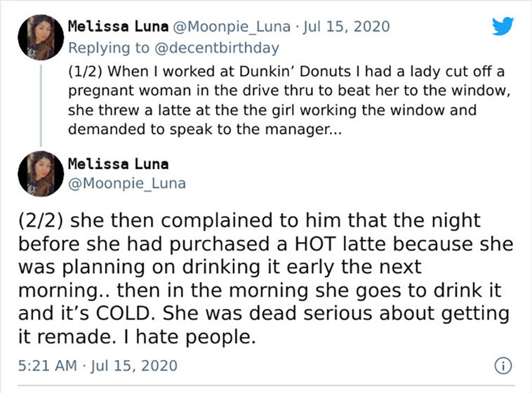Click the (2/2) HOT latte tweet text
This screenshot has height=393, width=532.
266,279
